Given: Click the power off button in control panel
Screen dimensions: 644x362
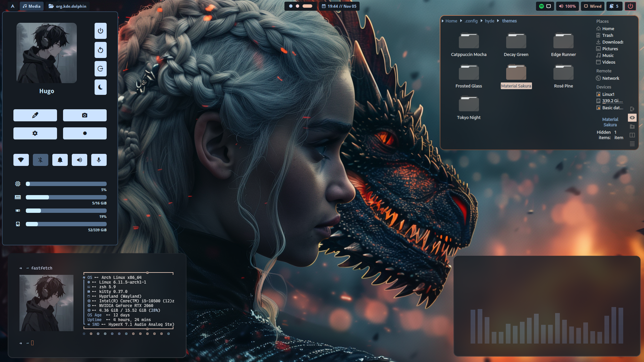Looking at the screenshot, I should click(x=100, y=31).
